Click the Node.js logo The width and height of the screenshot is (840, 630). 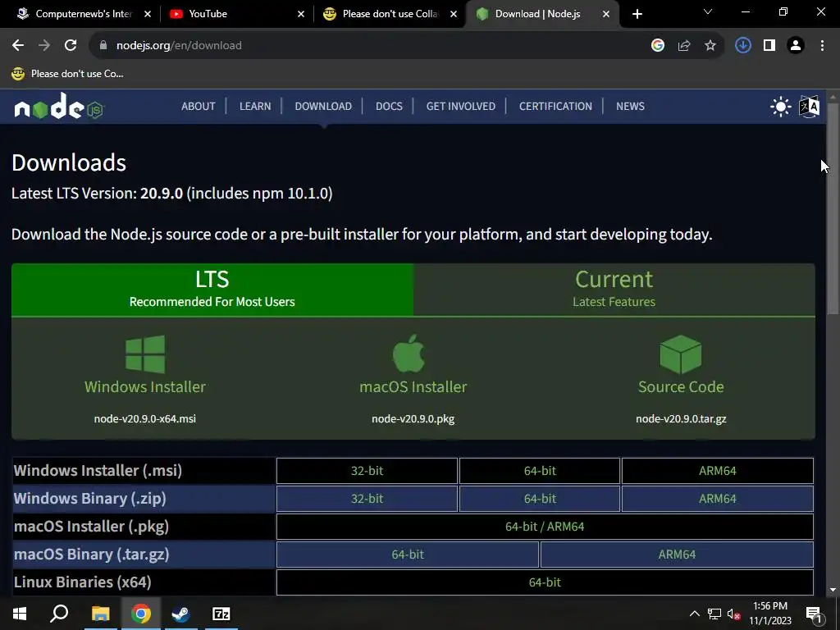pos(58,106)
